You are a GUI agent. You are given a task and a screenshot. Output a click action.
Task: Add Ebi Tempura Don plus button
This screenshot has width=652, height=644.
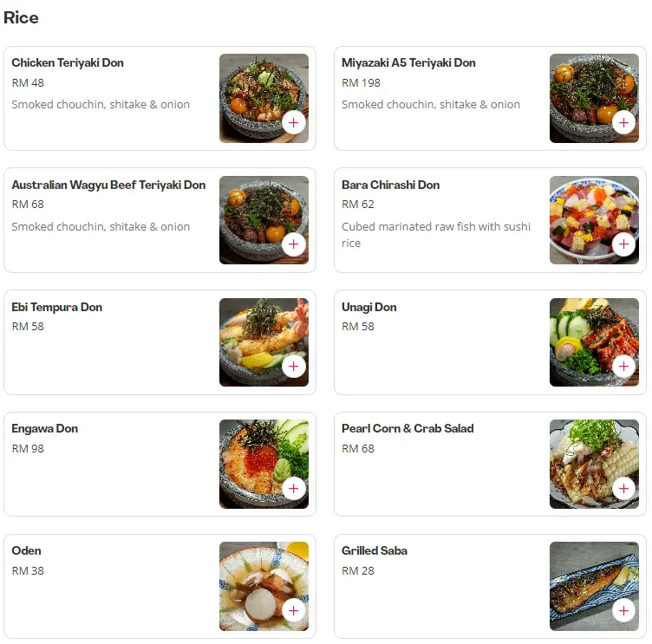[x=294, y=367]
